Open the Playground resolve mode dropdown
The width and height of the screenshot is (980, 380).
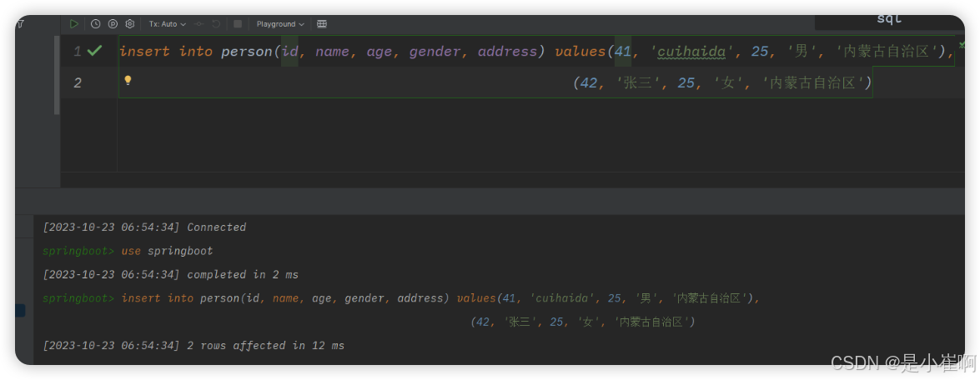[280, 23]
